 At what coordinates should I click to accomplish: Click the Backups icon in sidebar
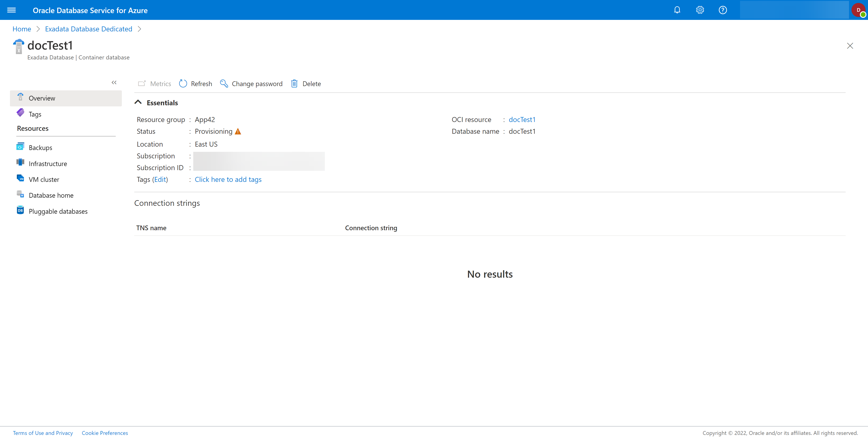pyautogui.click(x=20, y=147)
